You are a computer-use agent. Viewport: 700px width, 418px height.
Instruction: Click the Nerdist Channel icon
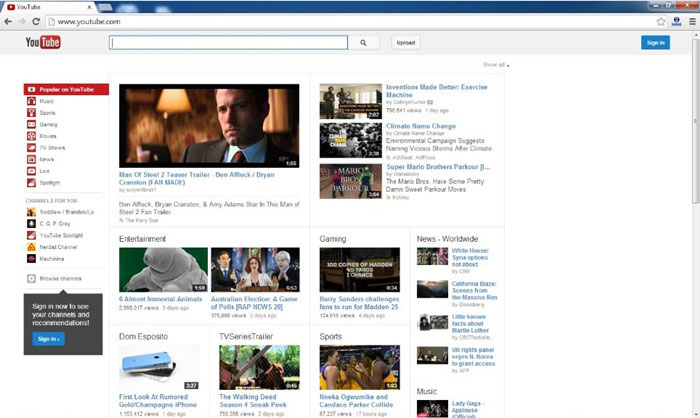(x=31, y=247)
